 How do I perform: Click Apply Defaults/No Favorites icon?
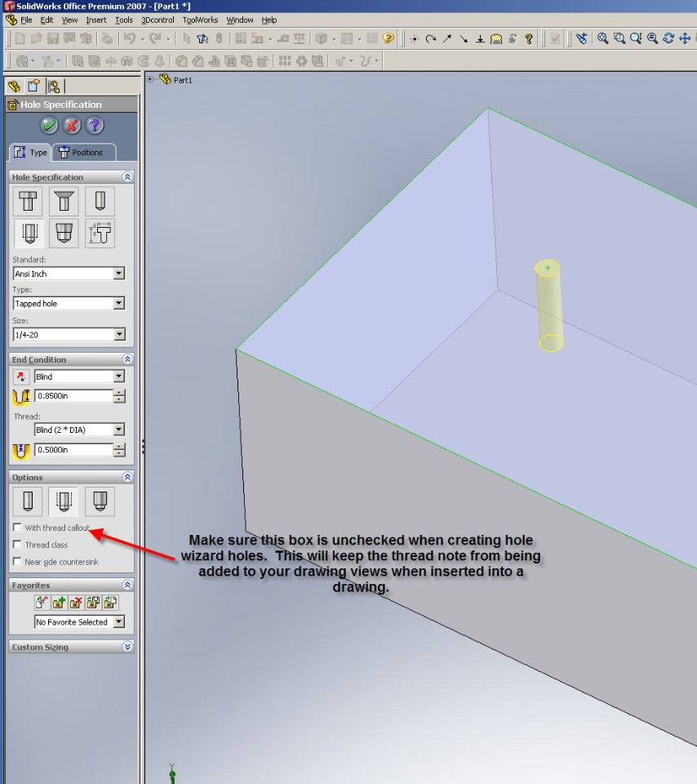tap(42, 603)
